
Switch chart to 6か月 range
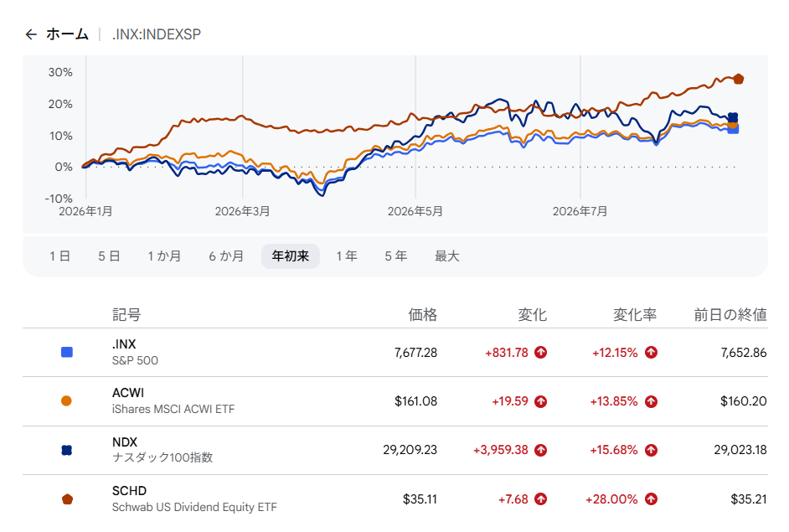(x=226, y=256)
